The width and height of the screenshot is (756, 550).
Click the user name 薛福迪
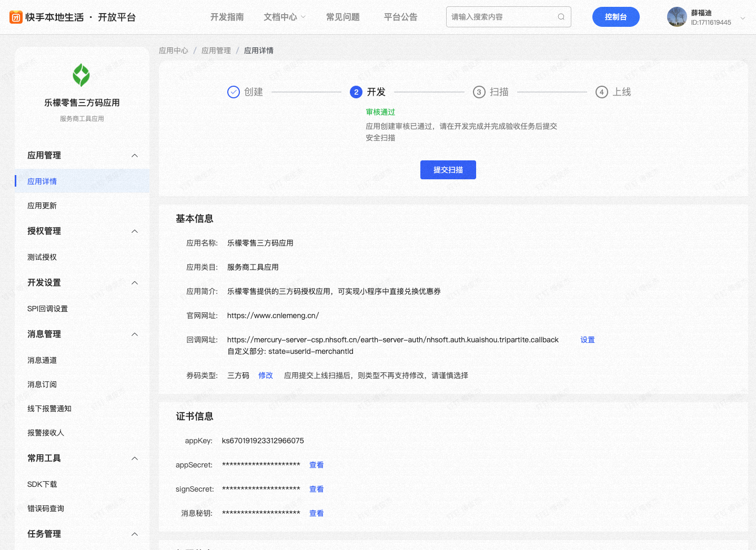(x=701, y=13)
